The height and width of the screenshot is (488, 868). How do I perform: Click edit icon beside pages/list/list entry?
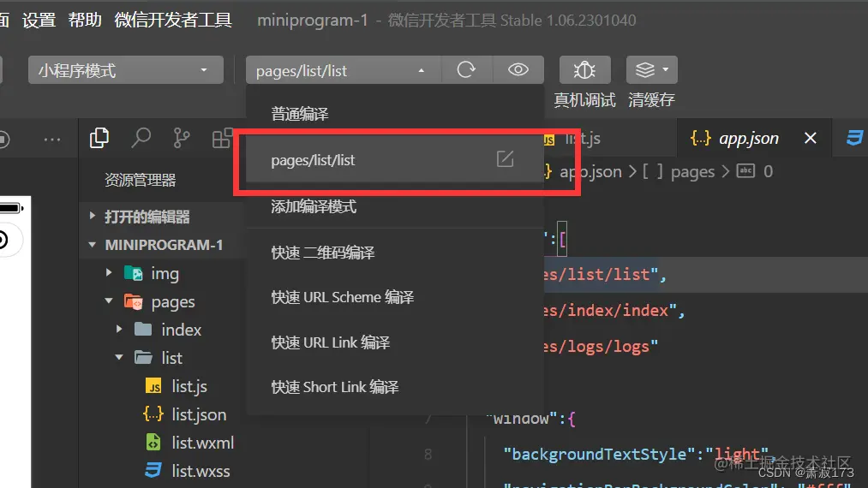[505, 159]
